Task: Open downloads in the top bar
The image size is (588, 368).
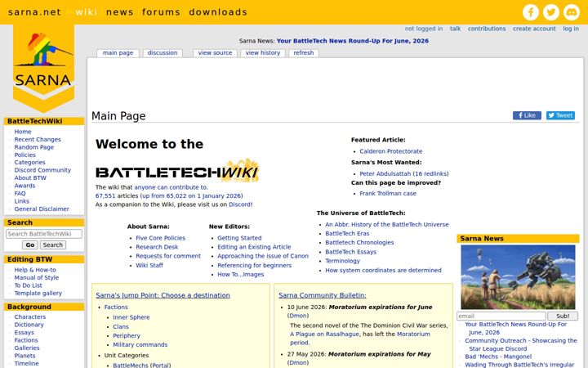Action: [218, 12]
